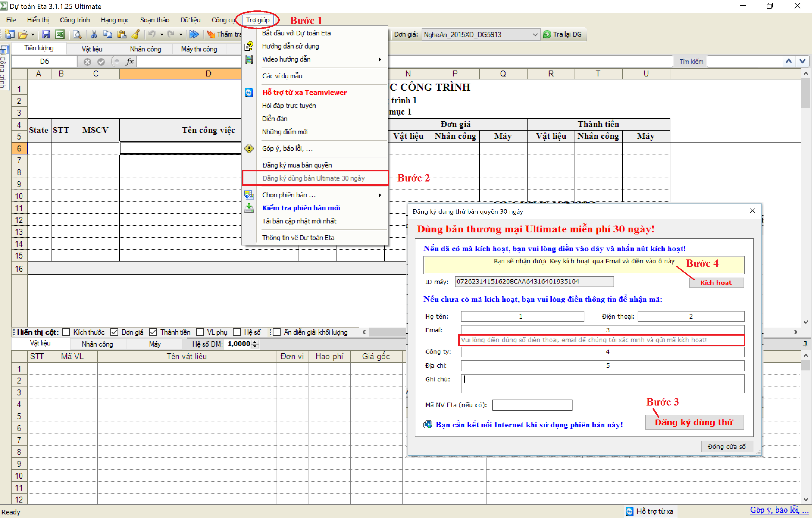Expand the Redo history dropdown arrow
The width and height of the screenshot is (812, 518).
click(181, 35)
